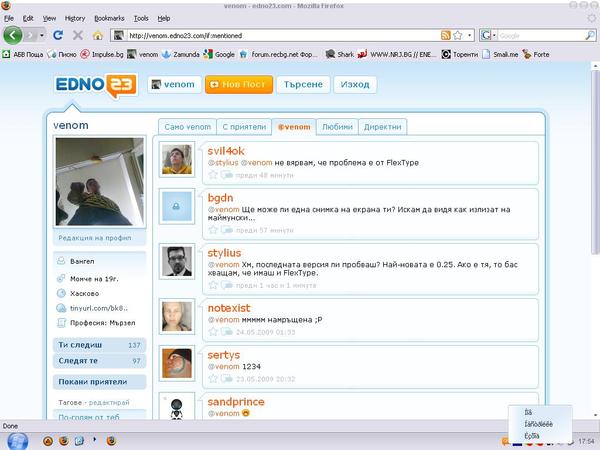This screenshot has height=450, width=600.
Task: Switch to the С приятели tab
Action: click(244, 127)
